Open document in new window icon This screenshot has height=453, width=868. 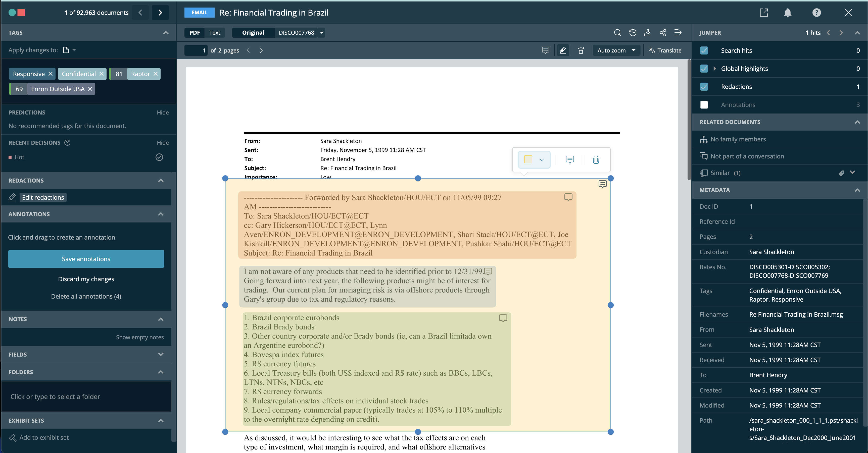click(x=764, y=13)
